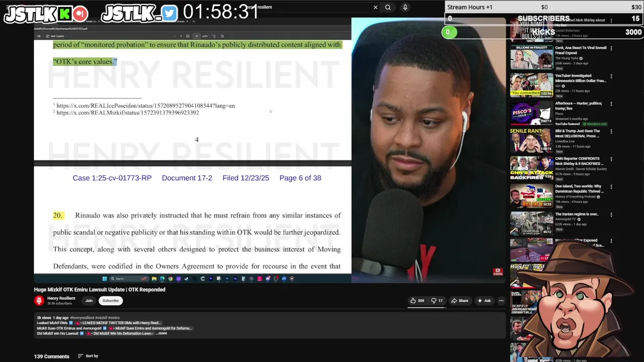Open title The Iranian regime is over

pyautogui.click(x=577, y=214)
